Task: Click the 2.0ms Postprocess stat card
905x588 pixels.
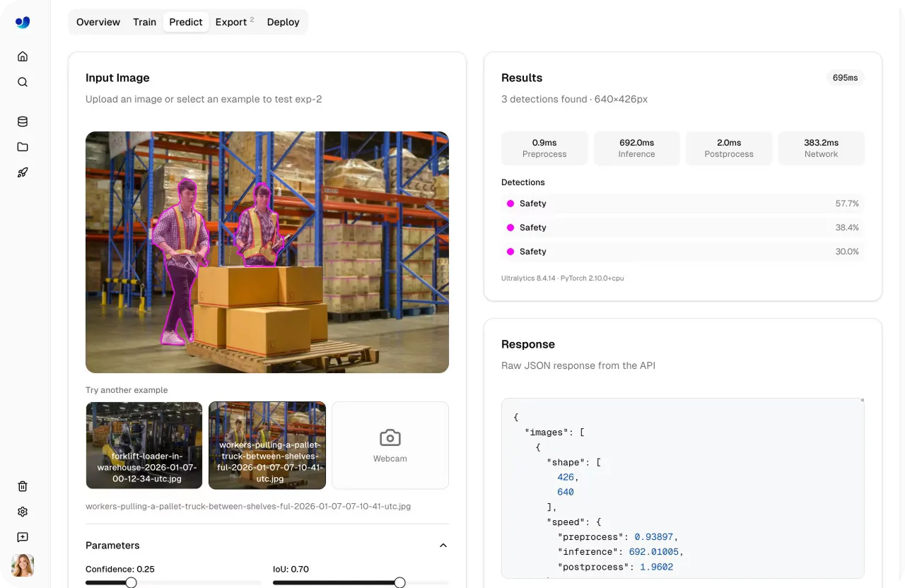Action: tap(729, 148)
